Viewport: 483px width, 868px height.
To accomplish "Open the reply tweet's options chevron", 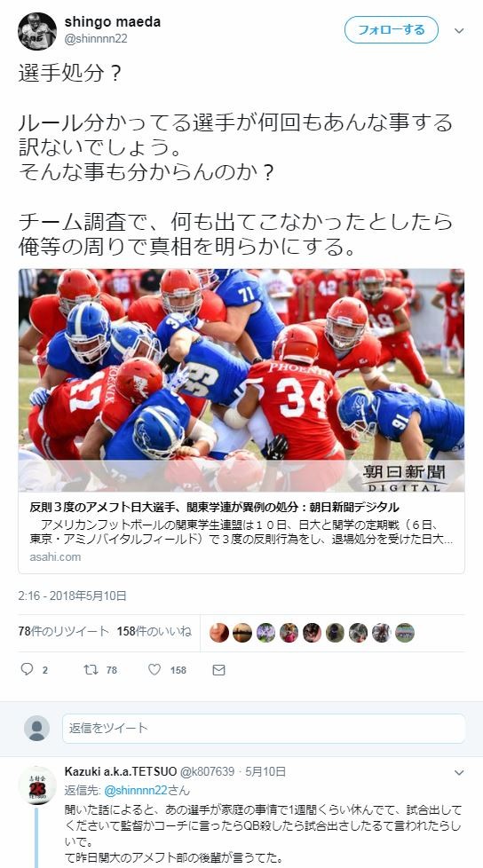I will [459, 772].
